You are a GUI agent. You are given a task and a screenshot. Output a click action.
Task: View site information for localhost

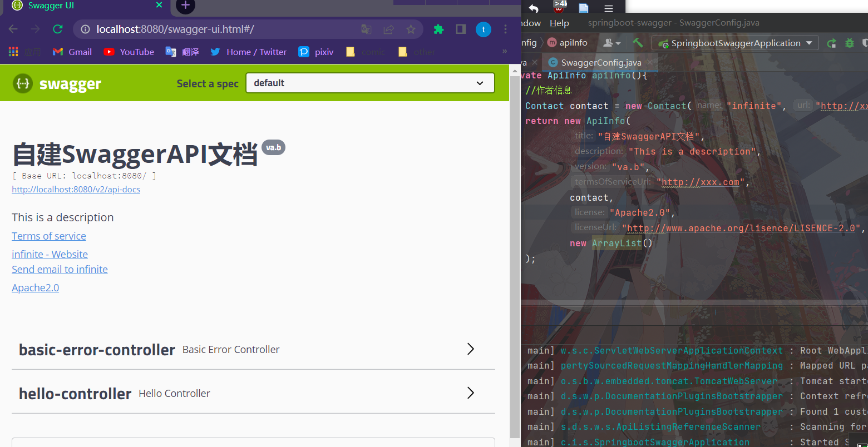[x=85, y=29]
